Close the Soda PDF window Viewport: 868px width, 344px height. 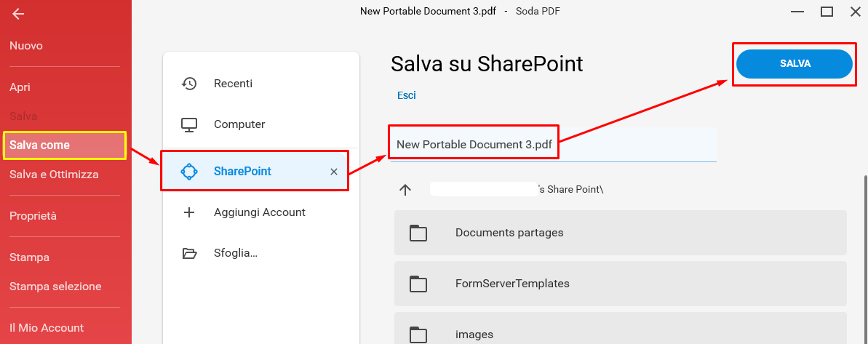856,12
